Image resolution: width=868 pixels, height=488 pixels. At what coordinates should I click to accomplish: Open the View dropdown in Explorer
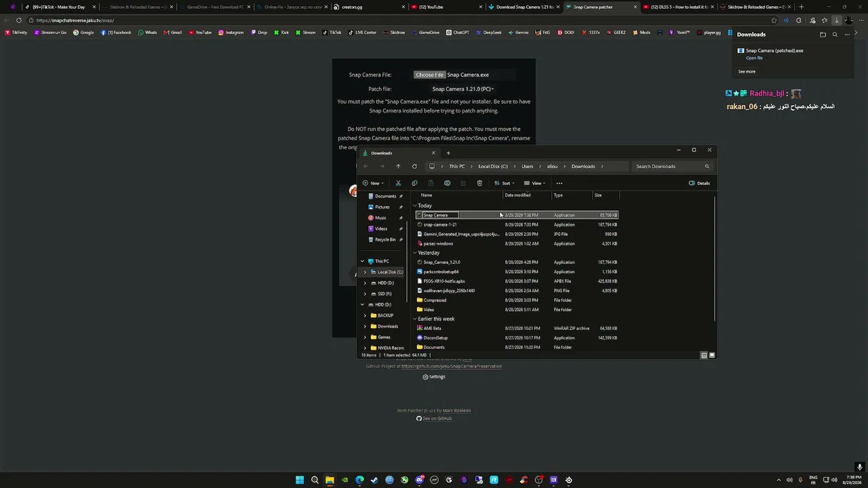[x=535, y=183]
